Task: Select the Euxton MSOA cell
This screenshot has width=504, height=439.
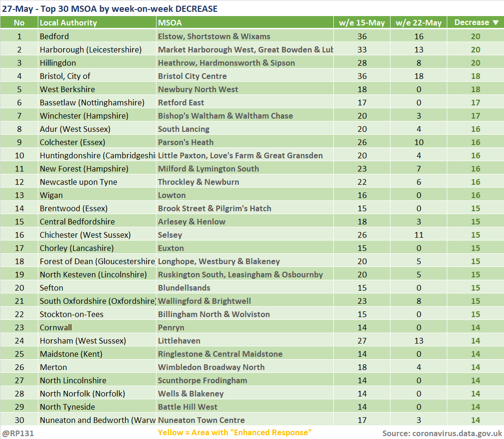Action: (x=245, y=248)
